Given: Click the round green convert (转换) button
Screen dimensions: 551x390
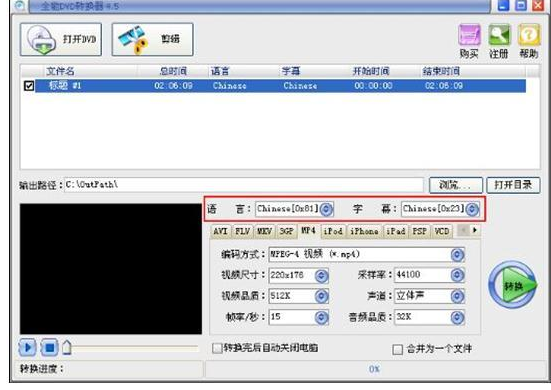Looking at the screenshot, I should tap(513, 285).
